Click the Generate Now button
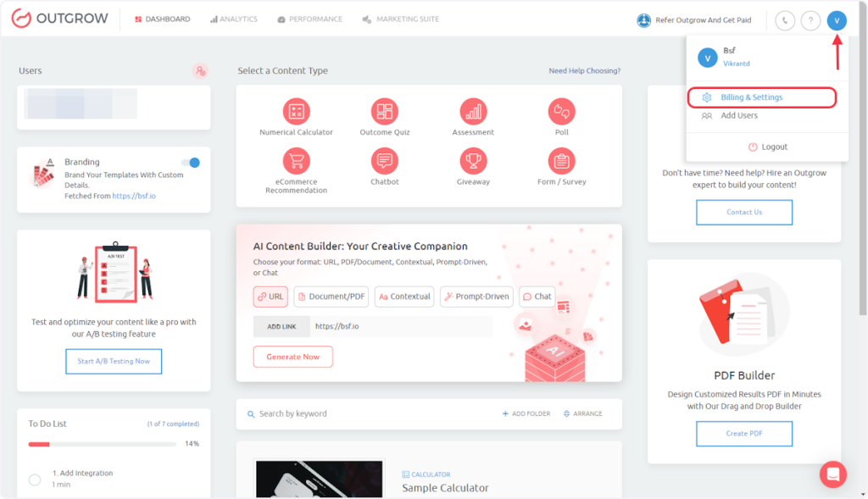 [293, 357]
